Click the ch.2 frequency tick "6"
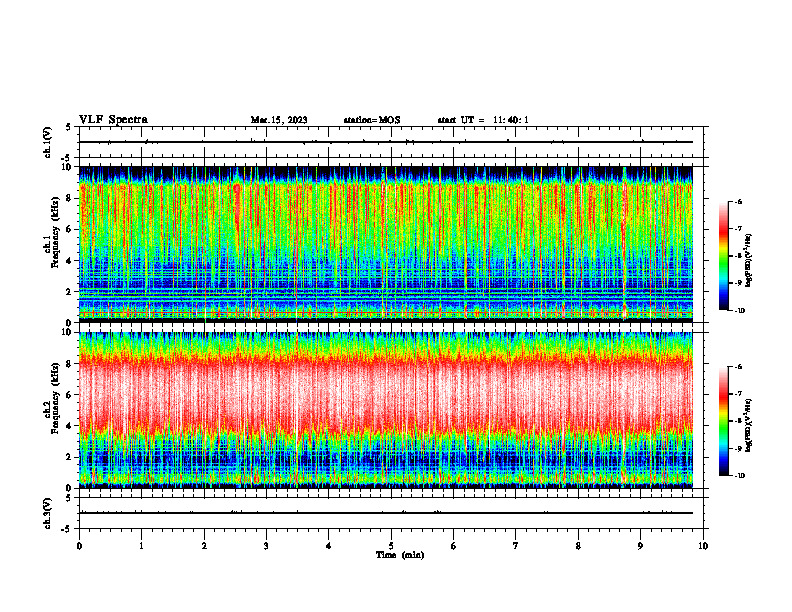 (70, 395)
